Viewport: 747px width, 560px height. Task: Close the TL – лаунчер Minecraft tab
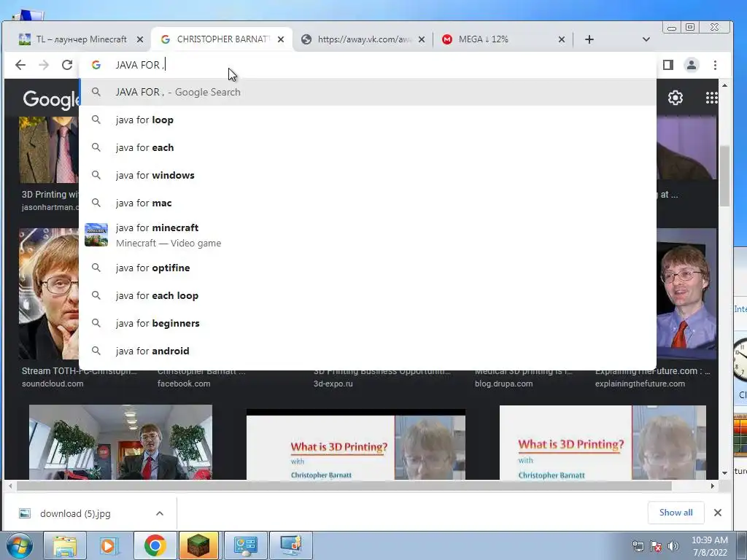(139, 39)
